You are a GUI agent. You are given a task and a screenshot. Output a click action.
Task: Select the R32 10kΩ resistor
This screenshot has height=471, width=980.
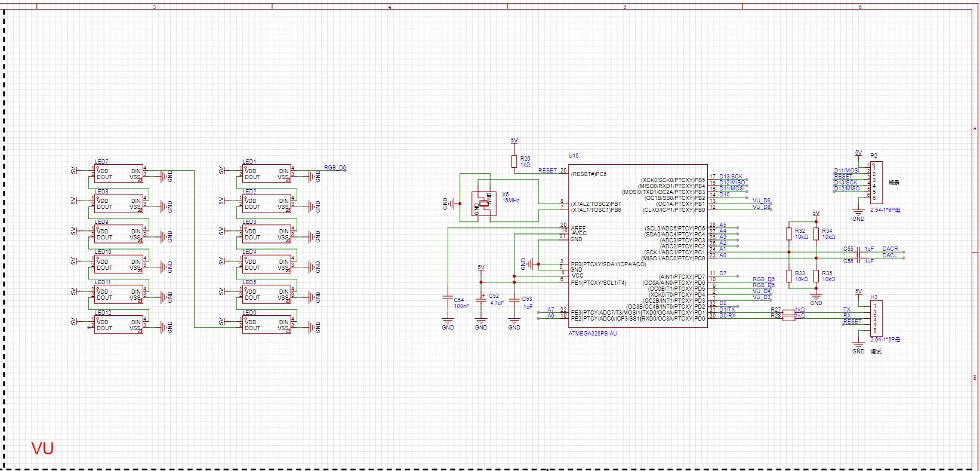tap(789, 234)
